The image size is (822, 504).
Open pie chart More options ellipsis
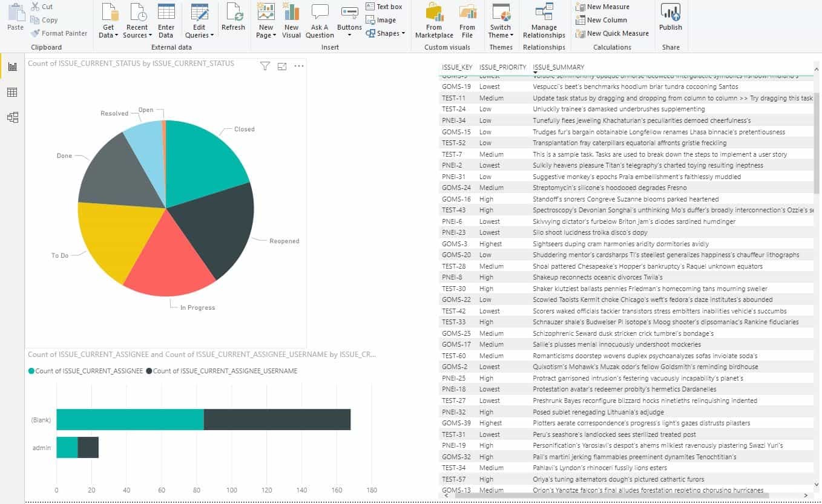pyautogui.click(x=299, y=66)
